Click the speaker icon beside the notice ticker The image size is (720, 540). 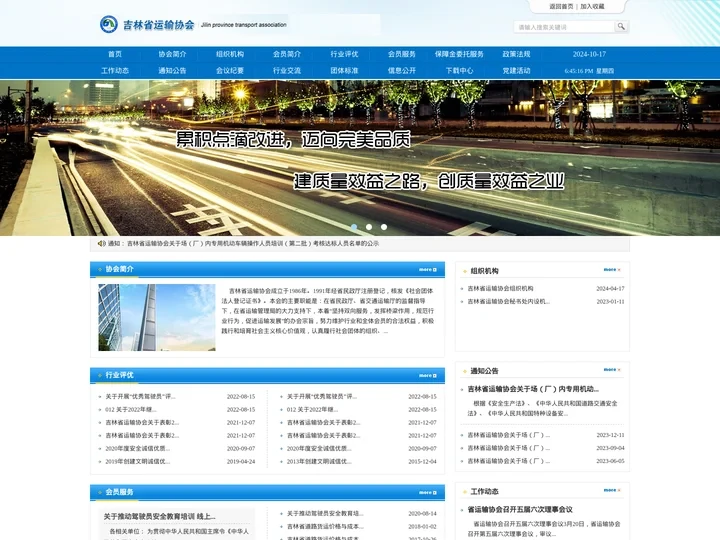(101, 243)
